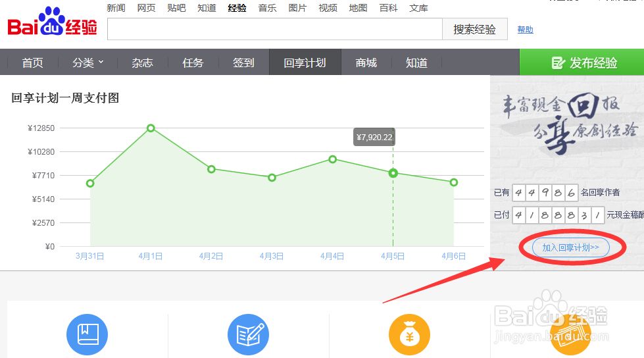Open 新闻 in top links
Screen dimensions: 644x358
(x=116, y=8)
